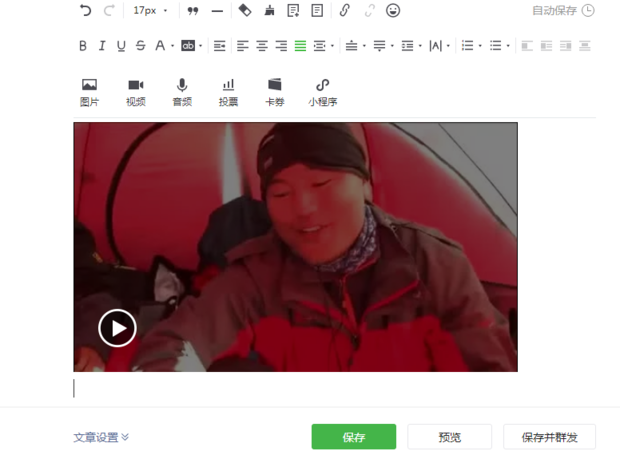The image size is (620, 451).
Task: Toggle italic text formatting
Action: [x=102, y=46]
